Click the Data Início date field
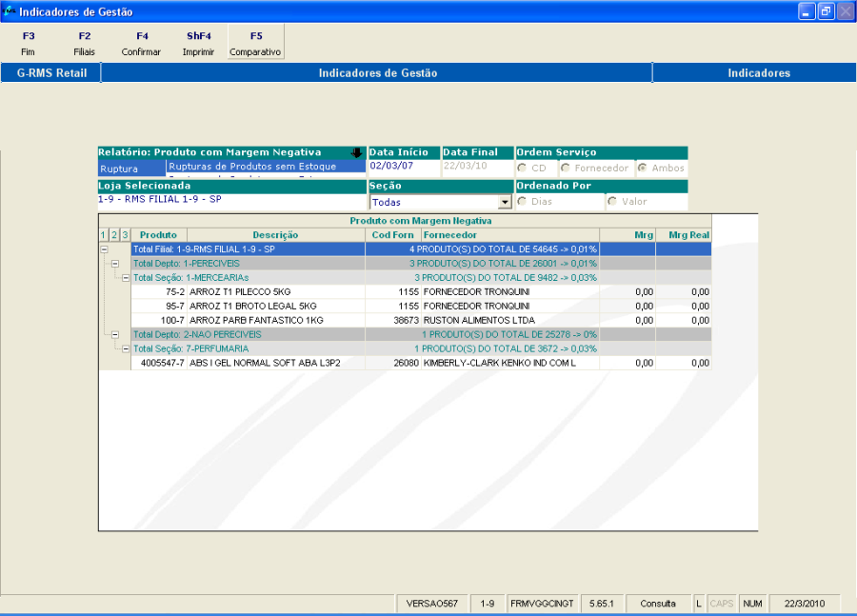The width and height of the screenshot is (857, 616). click(404, 168)
